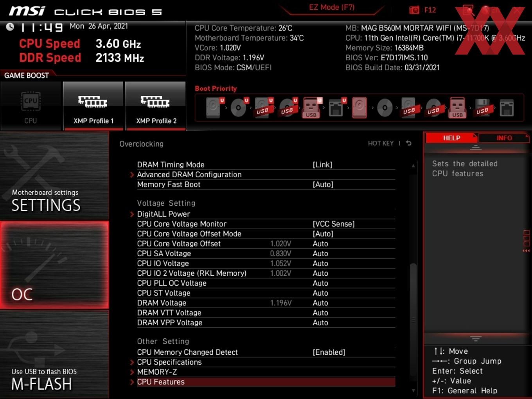The image size is (532, 399).
Task: Change Memory Fast Boot value [Auto]
Action: click(323, 184)
